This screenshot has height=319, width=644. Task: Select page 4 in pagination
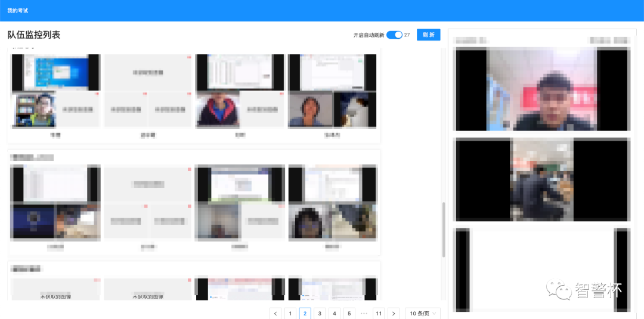(x=335, y=314)
